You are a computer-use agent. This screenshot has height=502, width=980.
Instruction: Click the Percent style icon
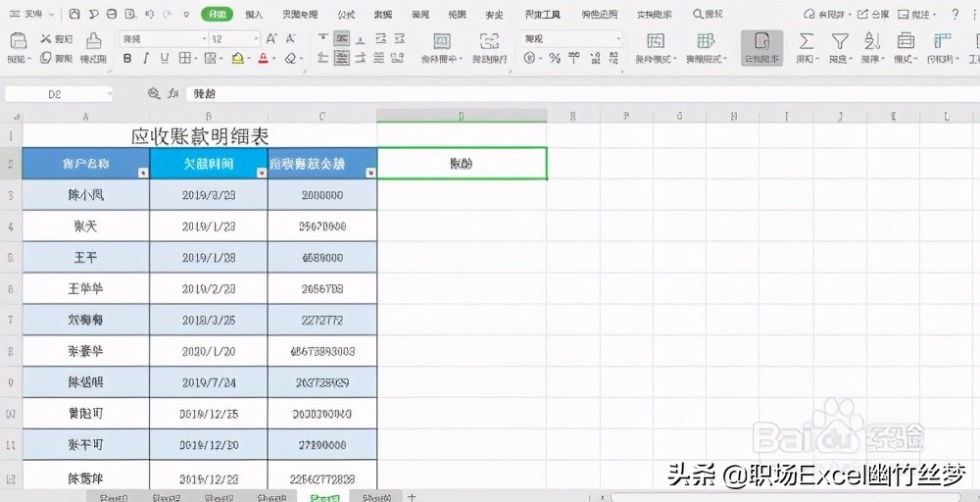(x=555, y=58)
